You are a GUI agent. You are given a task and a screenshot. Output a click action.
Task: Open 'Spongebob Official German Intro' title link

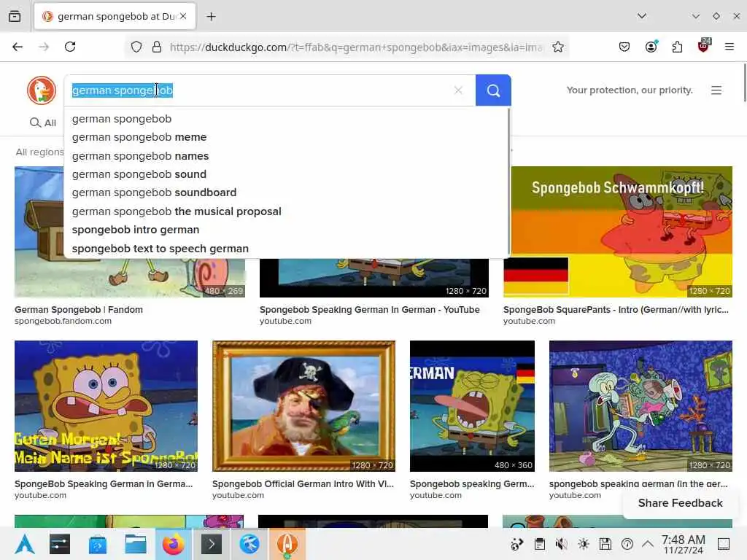coord(303,484)
